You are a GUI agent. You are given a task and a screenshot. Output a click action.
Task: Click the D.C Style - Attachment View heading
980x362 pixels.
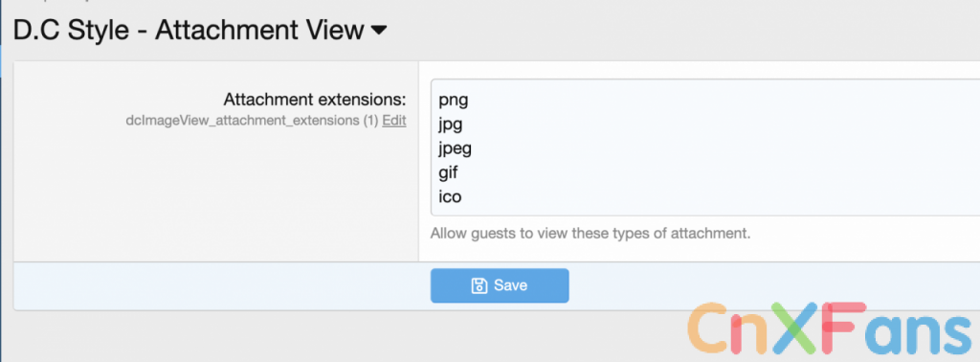tap(189, 30)
